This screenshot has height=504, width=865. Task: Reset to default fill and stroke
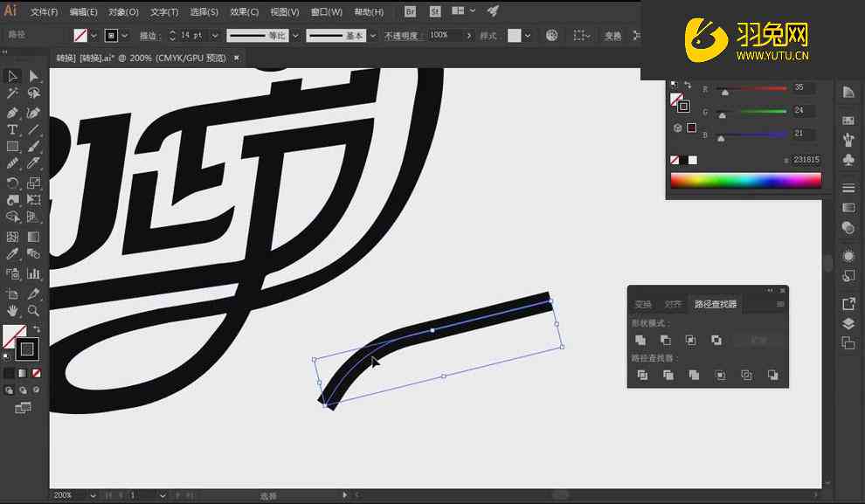pyautogui.click(x=7, y=356)
